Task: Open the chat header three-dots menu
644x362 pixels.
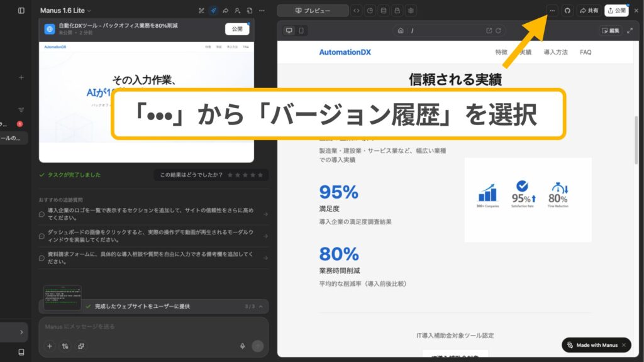Action: pyautogui.click(x=262, y=11)
